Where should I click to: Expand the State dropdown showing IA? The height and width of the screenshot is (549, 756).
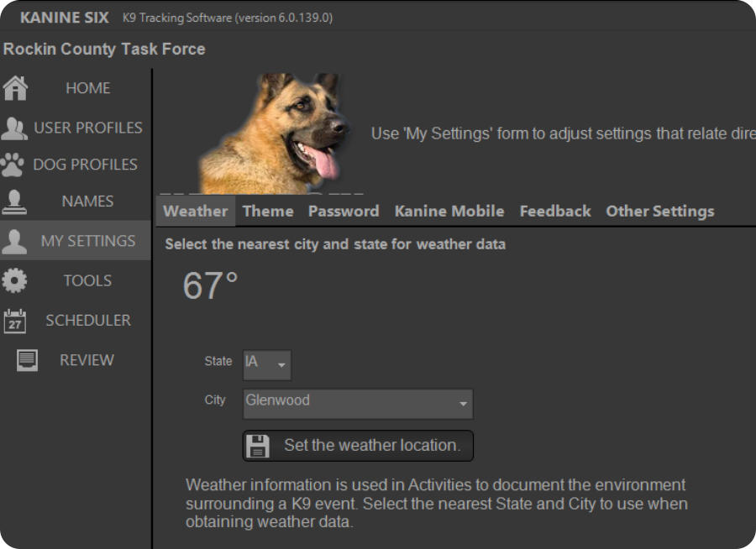267,365
